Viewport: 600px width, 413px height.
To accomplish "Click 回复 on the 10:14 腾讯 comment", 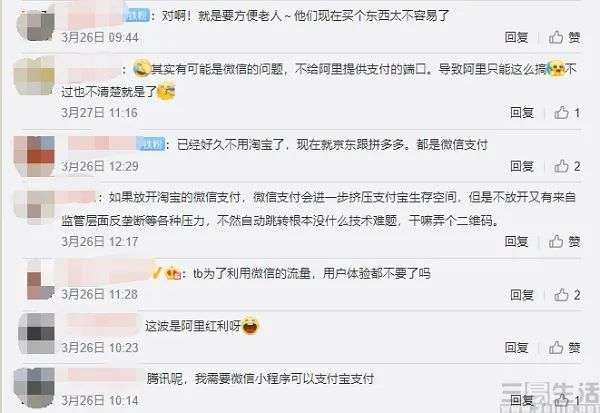I will pos(522,400).
